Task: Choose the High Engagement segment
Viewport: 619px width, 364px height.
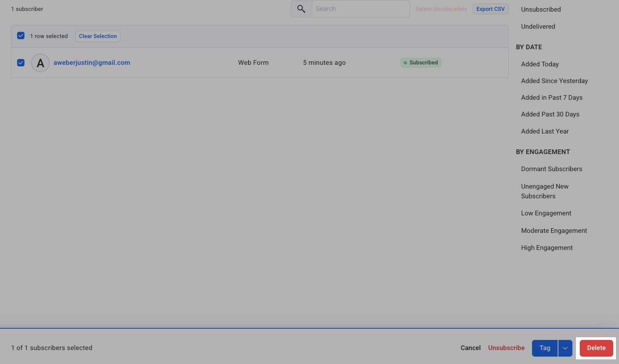Action: 547,248
